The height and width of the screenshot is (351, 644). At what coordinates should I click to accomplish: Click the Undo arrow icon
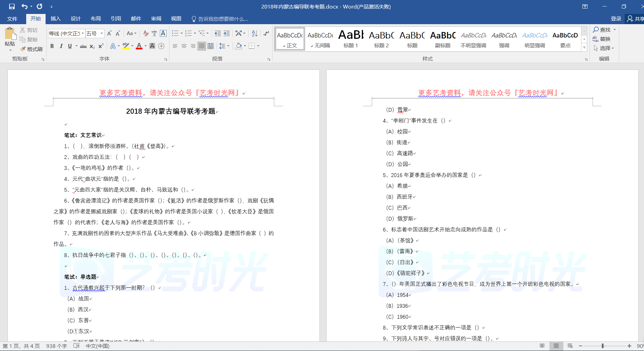[24, 6]
